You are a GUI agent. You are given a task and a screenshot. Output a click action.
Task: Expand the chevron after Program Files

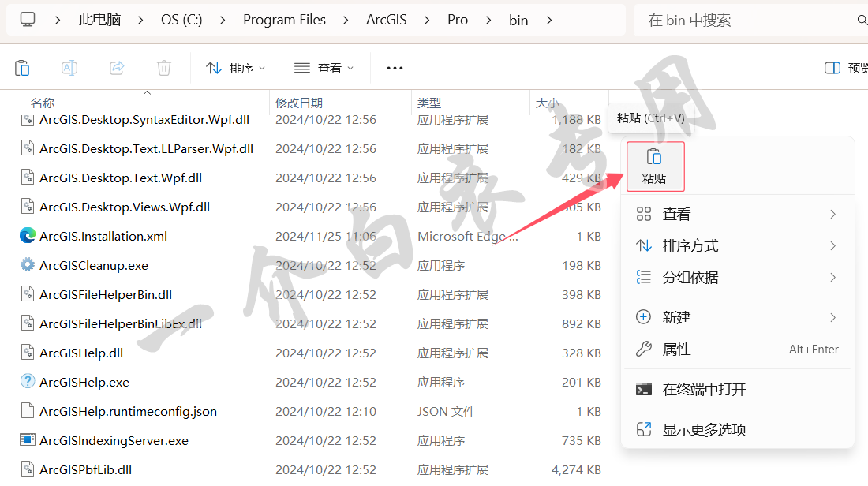pos(346,20)
